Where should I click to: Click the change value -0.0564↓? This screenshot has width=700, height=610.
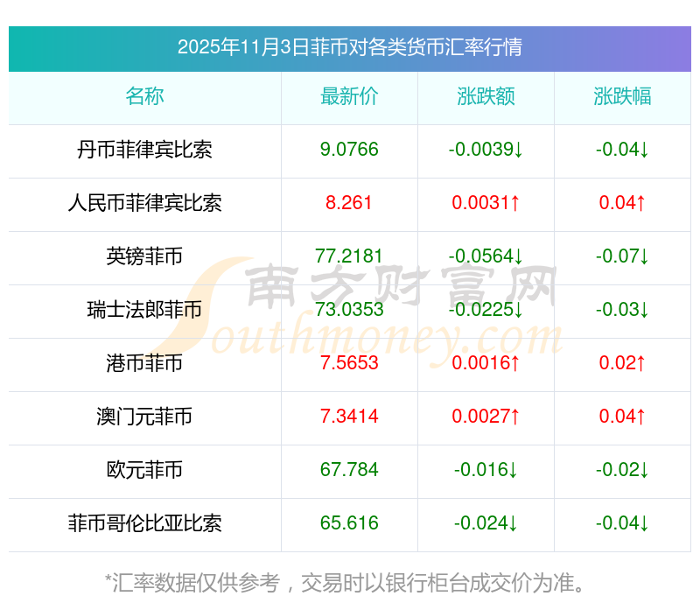click(486, 256)
